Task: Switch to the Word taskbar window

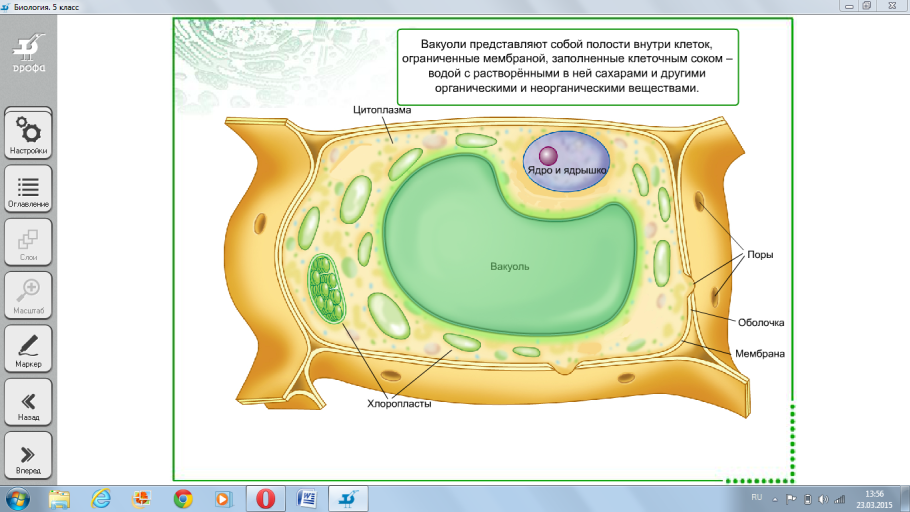Action: 307,497
